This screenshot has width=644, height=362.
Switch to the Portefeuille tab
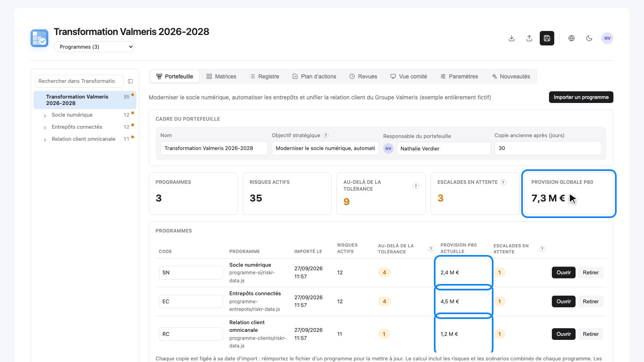pyautogui.click(x=175, y=76)
